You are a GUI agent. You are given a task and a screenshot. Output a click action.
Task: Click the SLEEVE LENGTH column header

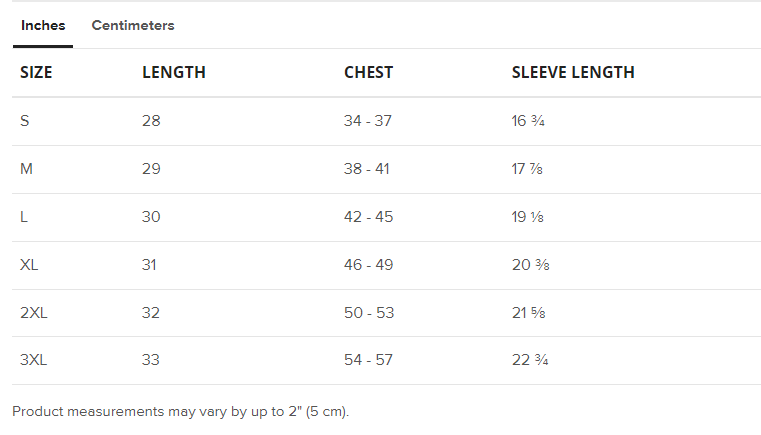(x=573, y=72)
